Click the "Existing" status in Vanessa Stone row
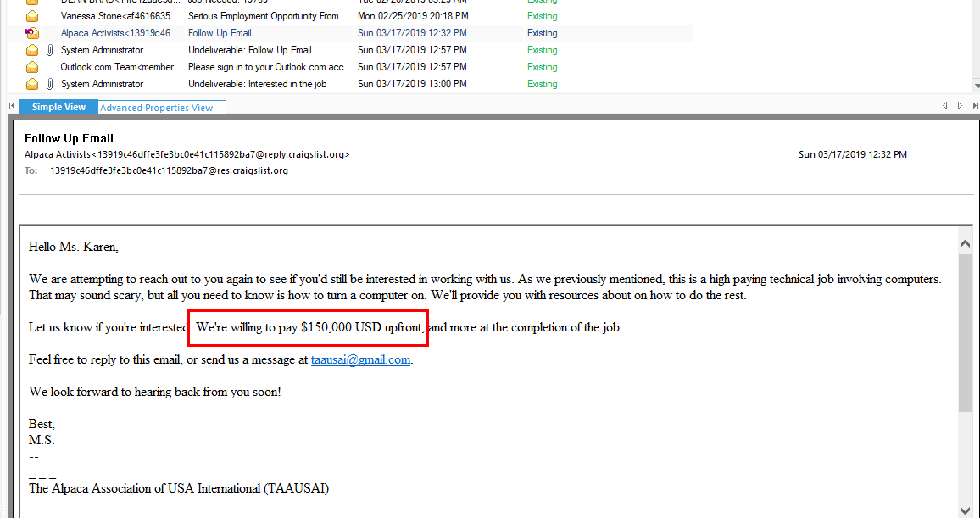The height and width of the screenshot is (518, 980). [542, 16]
